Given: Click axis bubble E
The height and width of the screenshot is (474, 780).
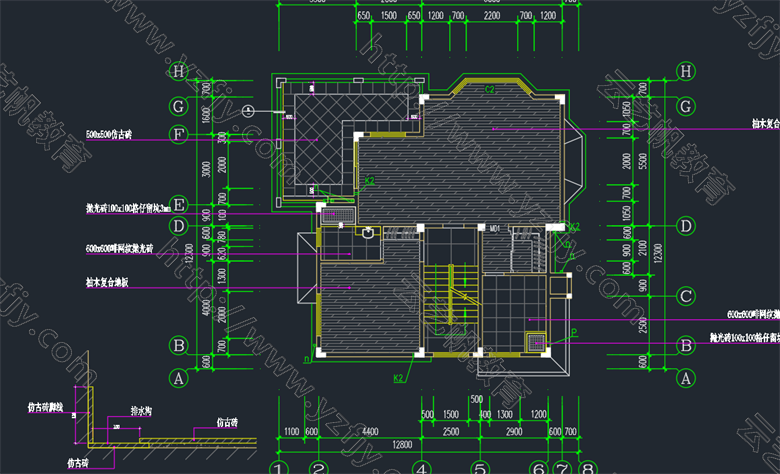Looking at the screenshot, I should pyautogui.click(x=179, y=204).
